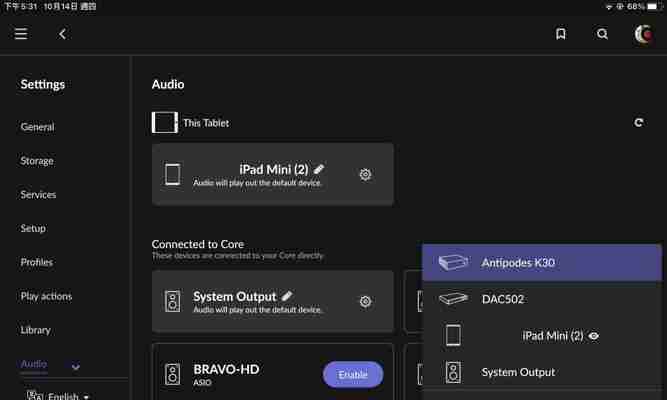Image resolution: width=667 pixels, height=400 pixels.
Task: Open the search magnifier icon
Action: [x=602, y=34]
